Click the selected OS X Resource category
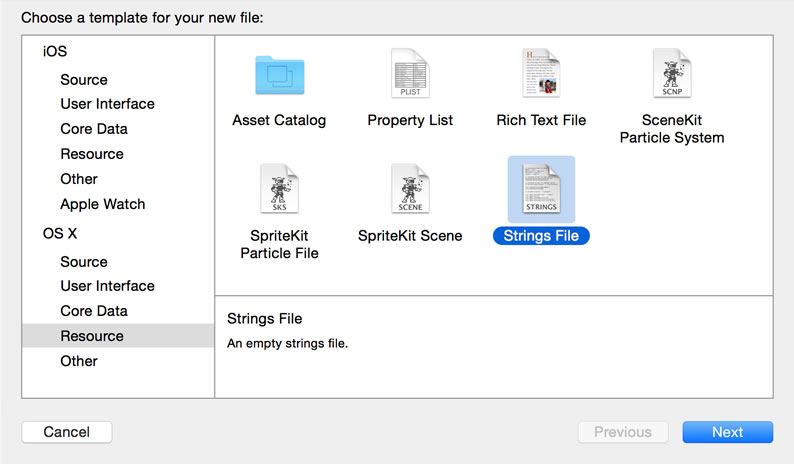 pyautogui.click(x=118, y=336)
